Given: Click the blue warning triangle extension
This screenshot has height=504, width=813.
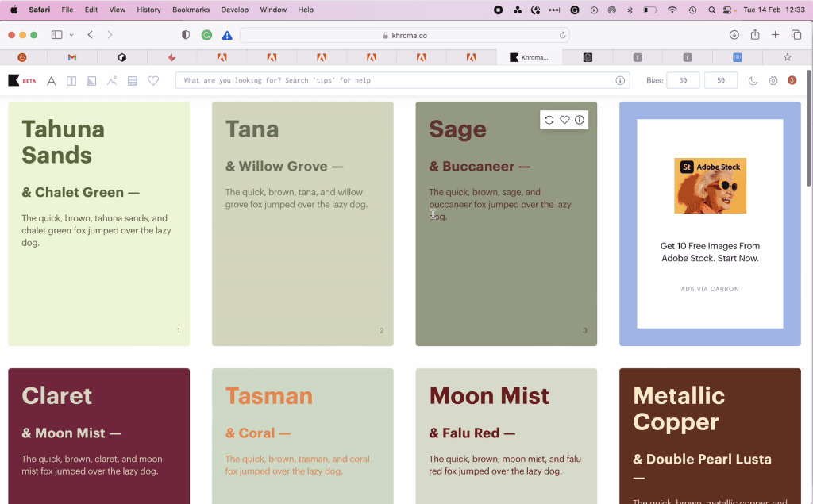Looking at the screenshot, I should click(x=227, y=35).
